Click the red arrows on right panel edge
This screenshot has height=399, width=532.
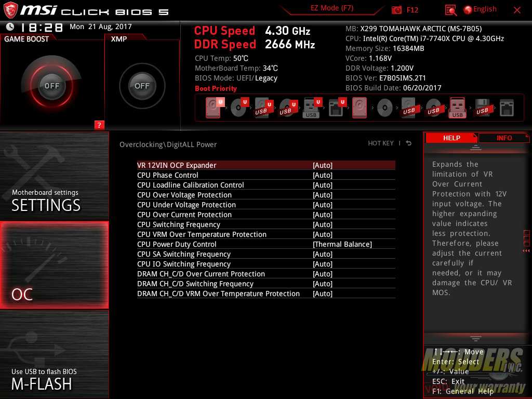526,251
